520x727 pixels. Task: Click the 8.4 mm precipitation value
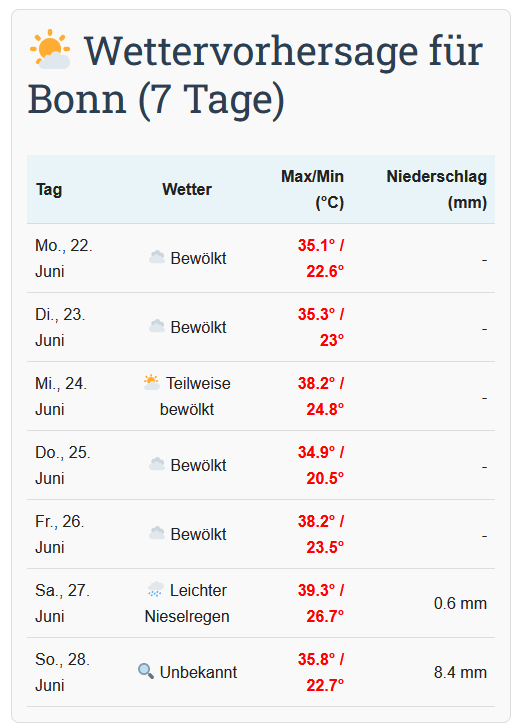(x=460, y=672)
